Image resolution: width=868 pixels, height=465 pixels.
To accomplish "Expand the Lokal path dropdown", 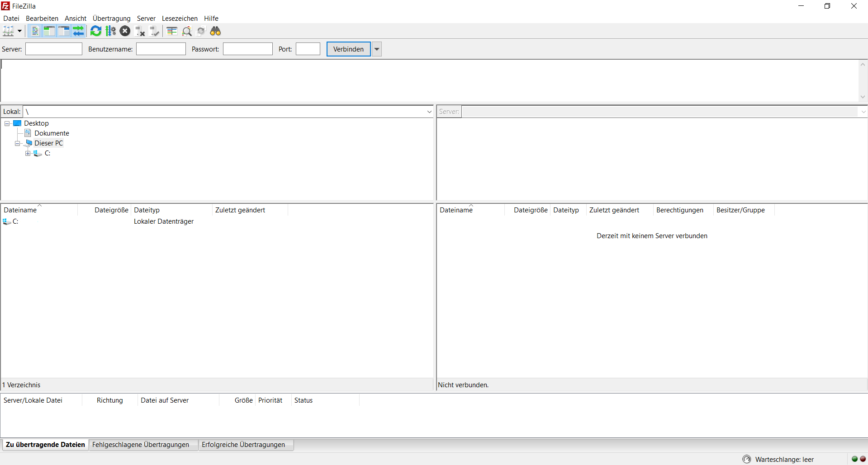I will tap(429, 112).
